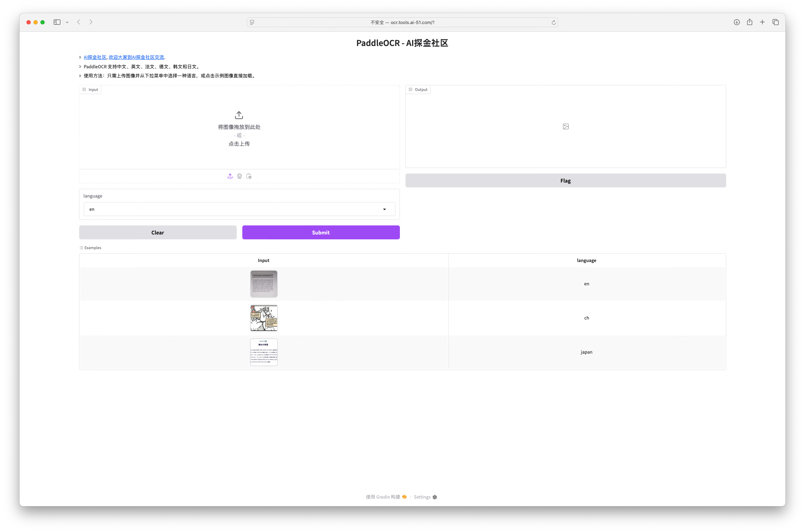Toggle the Safari sidebar icon
The height and width of the screenshot is (532, 805).
tap(57, 22)
